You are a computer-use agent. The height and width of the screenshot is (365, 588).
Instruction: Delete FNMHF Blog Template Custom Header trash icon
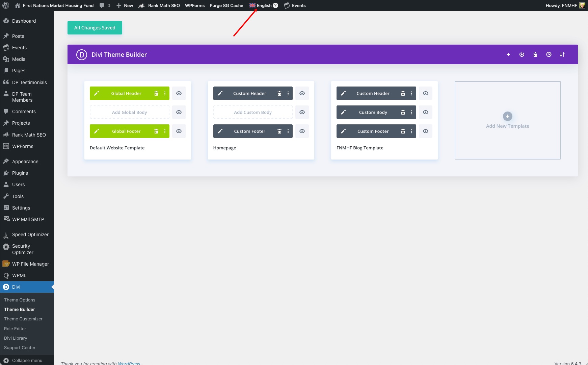point(403,93)
